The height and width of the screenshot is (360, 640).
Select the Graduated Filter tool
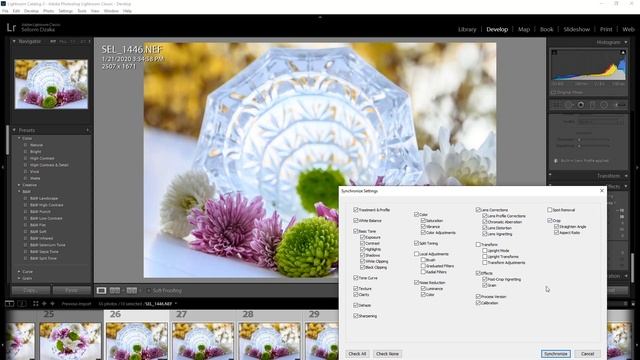coord(592,105)
